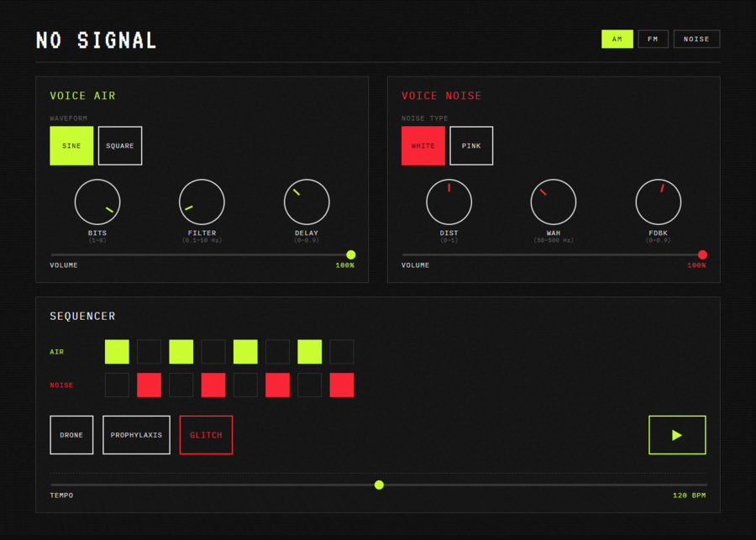Screen dimensions: 756x540
Task: Toggle AIR sequencer step 1
Action: tap(117, 352)
